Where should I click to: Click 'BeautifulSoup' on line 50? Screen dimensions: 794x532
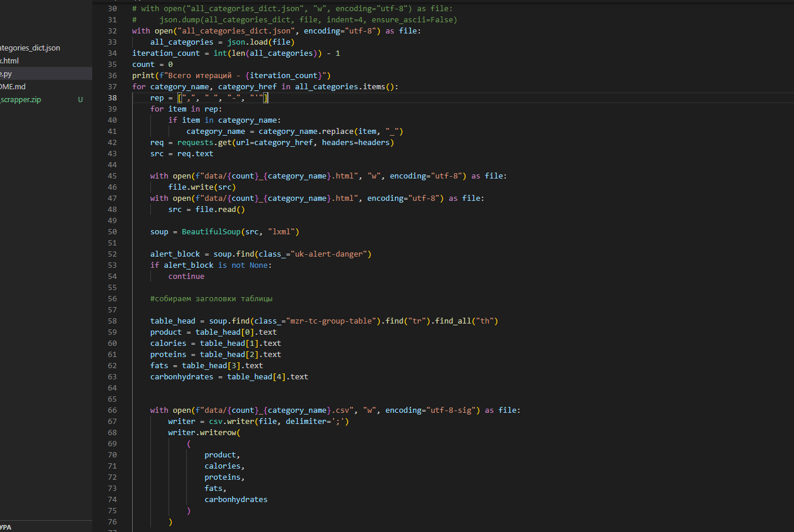tap(211, 231)
